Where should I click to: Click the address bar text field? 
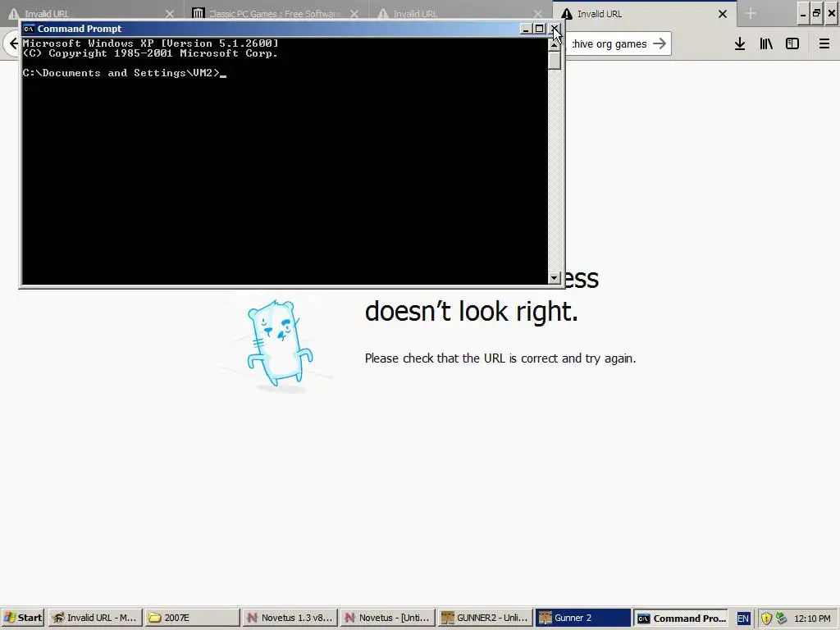click(x=609, y=44)
